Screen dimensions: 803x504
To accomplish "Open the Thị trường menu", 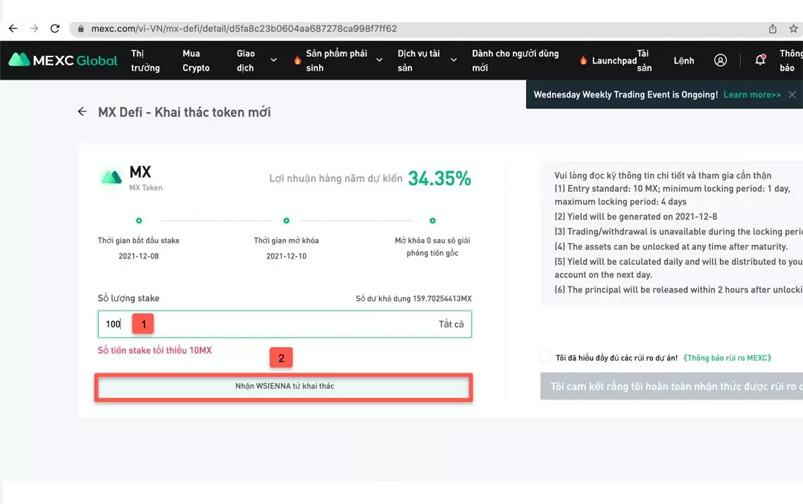I will (x=145, y=60).
